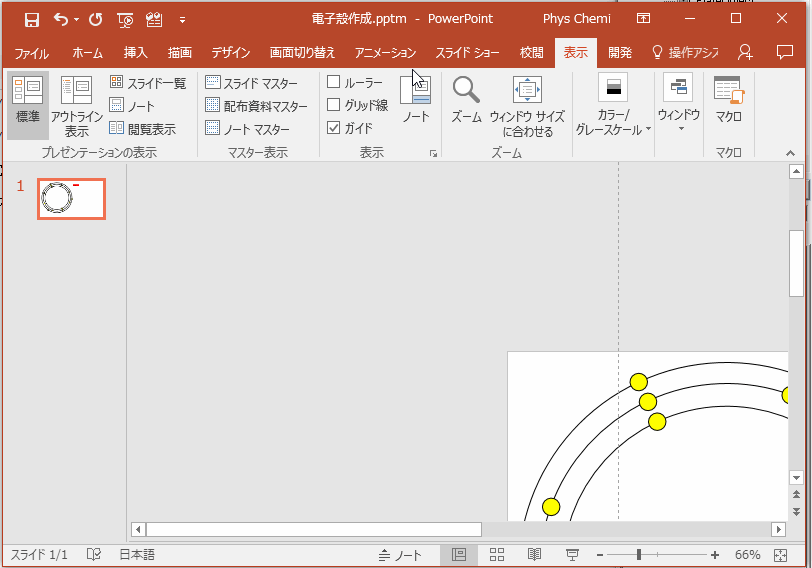
Task: Open the share icon
Action: [x=745, y=52]
